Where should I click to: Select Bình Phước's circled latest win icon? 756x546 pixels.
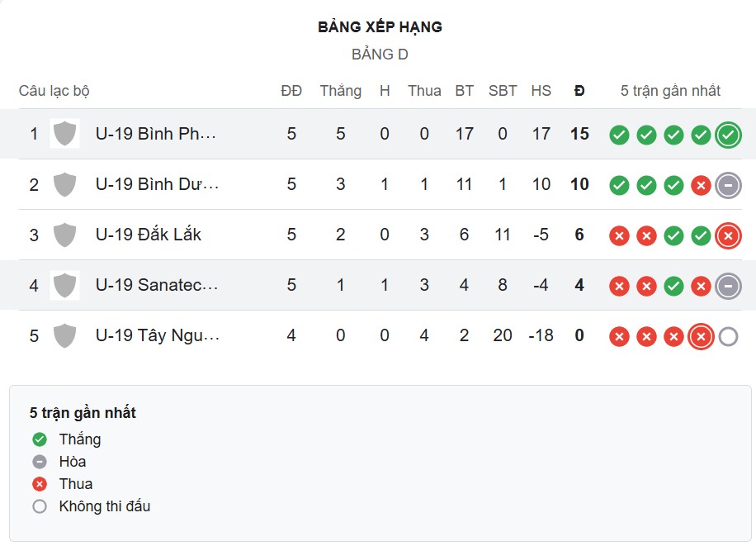point(727,134)
